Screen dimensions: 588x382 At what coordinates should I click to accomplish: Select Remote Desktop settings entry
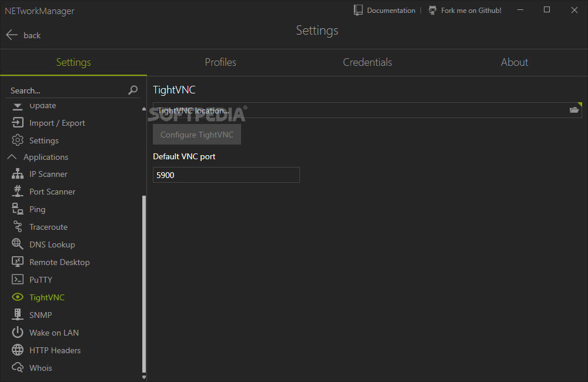(59, 262)
